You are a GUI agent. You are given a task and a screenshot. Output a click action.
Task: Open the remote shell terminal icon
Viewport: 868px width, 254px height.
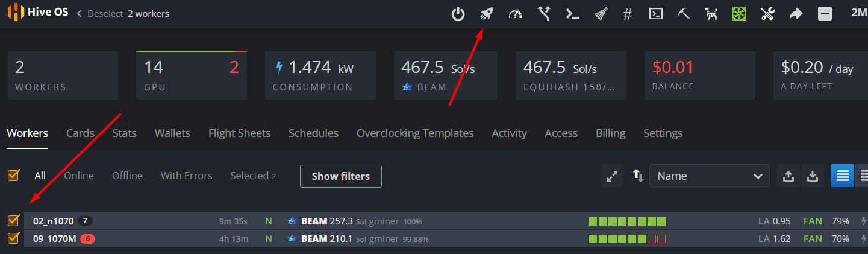(x=656, y=14)
